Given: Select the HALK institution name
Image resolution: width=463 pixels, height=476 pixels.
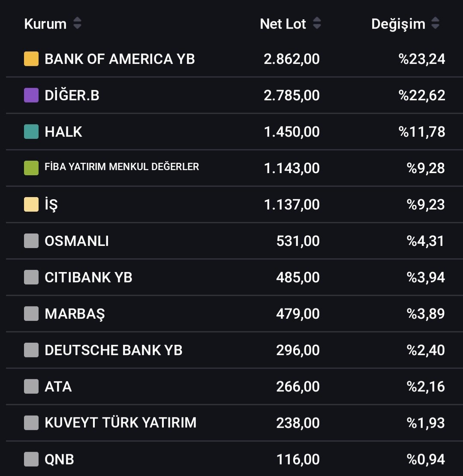Looking at the screenshot, I should 63,132.
